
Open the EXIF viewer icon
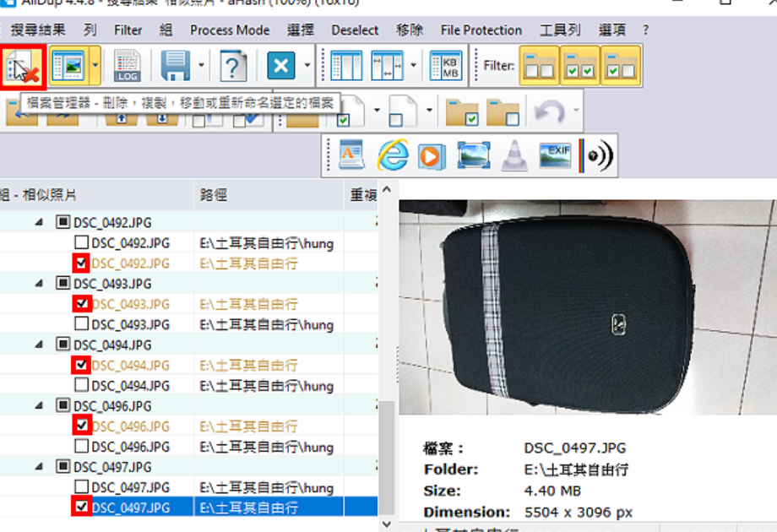tap(555, 155)
